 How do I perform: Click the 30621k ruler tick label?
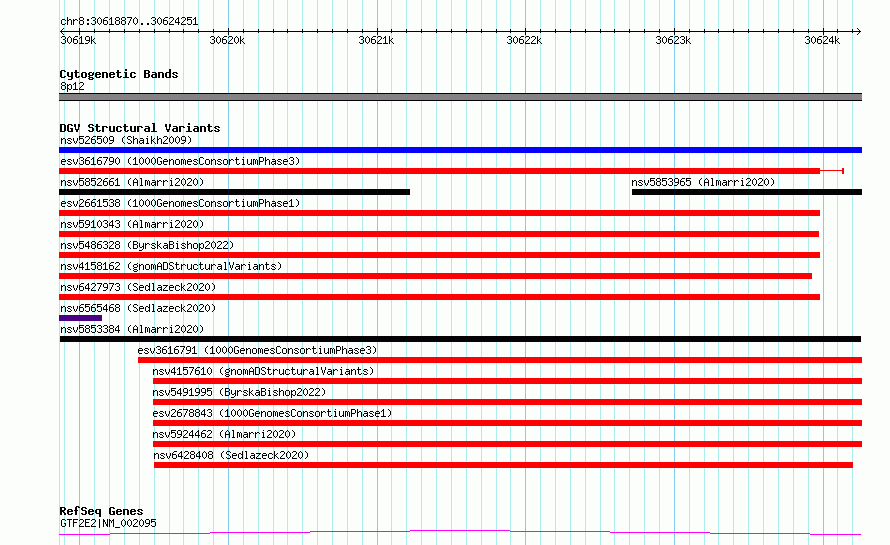click(x=376, y=40)
